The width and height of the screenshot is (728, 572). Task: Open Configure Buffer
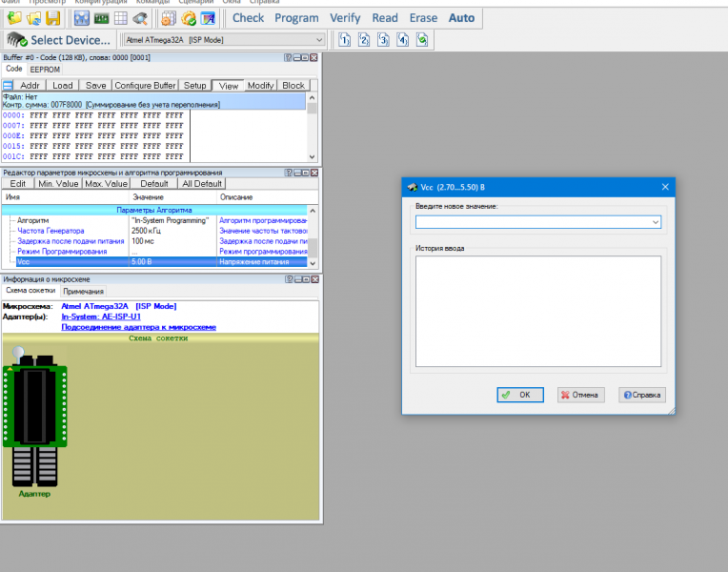point(146,86)
